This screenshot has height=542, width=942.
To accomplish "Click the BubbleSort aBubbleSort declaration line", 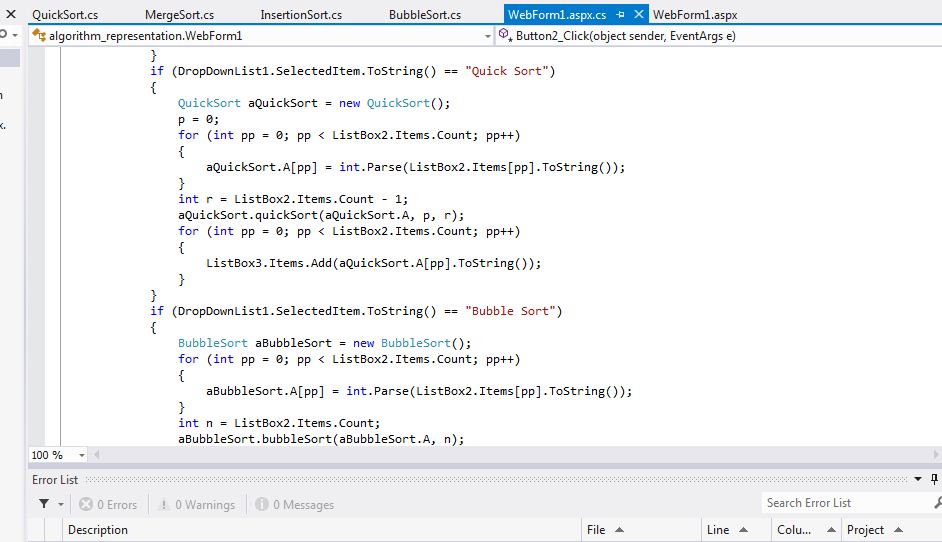I will coord(324,343).
